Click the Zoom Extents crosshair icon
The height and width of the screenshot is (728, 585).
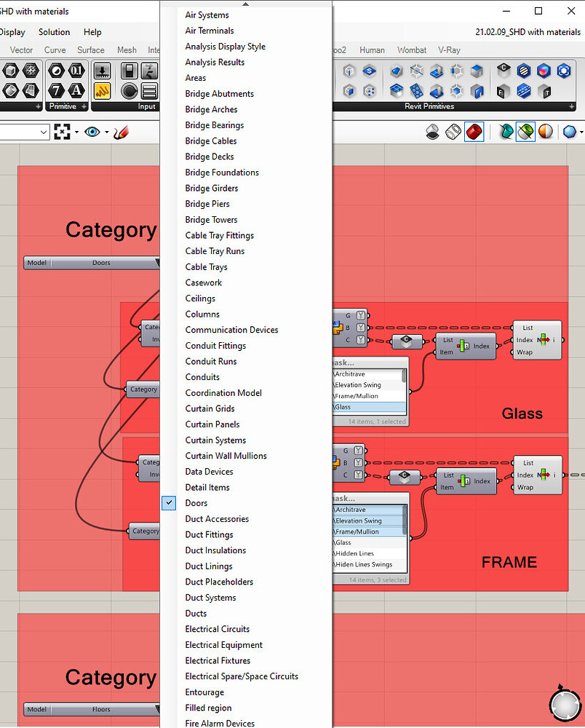tap(63, 131)
